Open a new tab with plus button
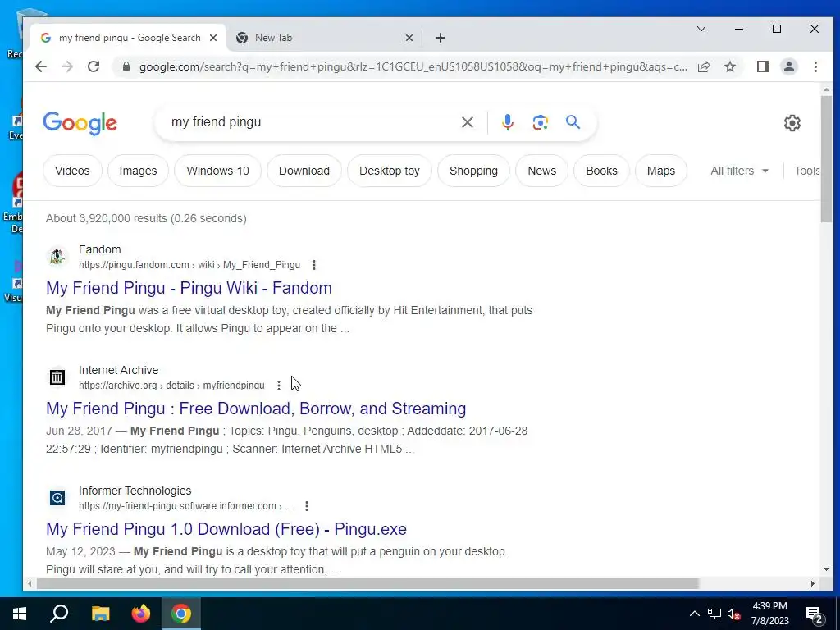Screen dimensions: 840x630 click(x=441, y=38)
